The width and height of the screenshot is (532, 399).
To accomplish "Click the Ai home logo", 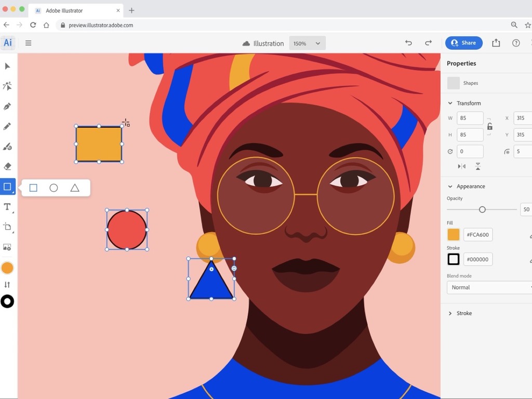I will click(8, 43).
